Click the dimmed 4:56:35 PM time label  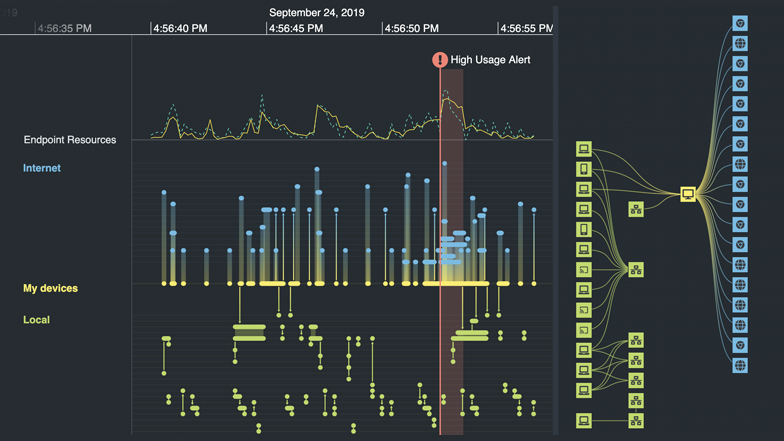pyautogui.click(x=66, y=29)
